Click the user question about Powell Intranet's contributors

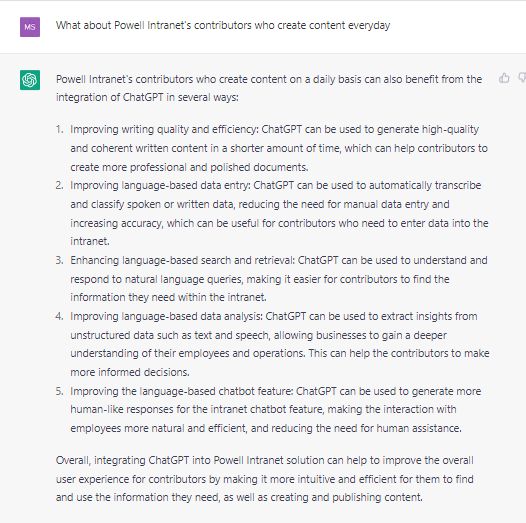coord(223,25)
